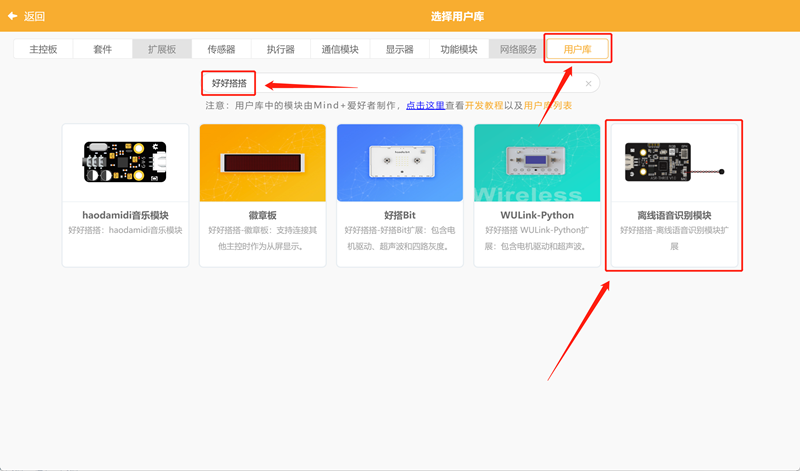Screen dimensions: 800x471
Task: Switch to the 网络服务 tab
Action: (x=518, y=49)
